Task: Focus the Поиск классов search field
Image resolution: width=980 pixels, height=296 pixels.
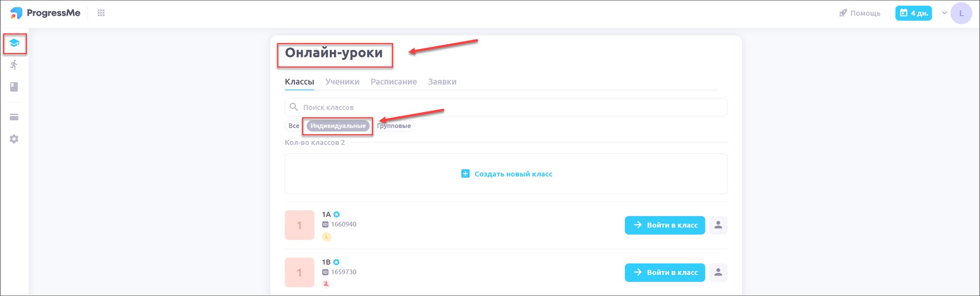Action: [x=506, y=107]
